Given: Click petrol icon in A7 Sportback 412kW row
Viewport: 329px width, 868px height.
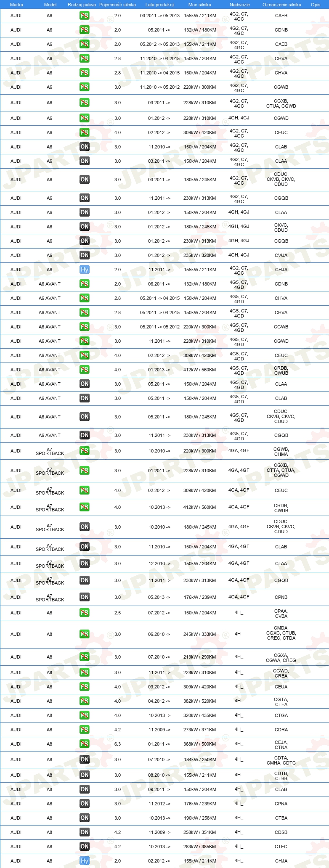Looking at the screenshot, I should click(x=85, y=507).
